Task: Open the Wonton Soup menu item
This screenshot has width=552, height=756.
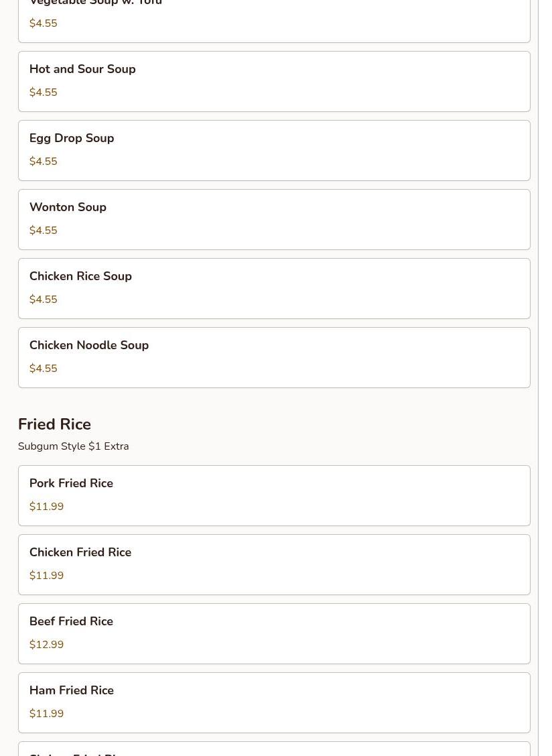Action: point(274,219)
